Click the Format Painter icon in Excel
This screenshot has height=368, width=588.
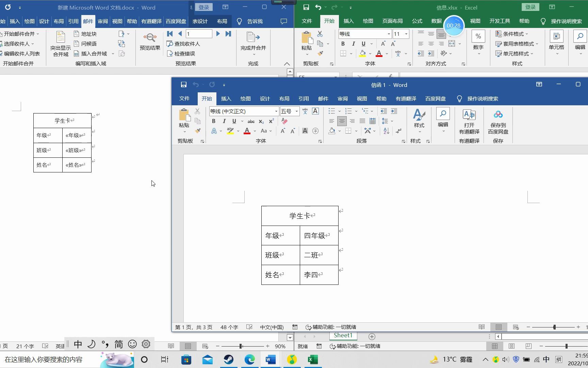click(320, 53)
